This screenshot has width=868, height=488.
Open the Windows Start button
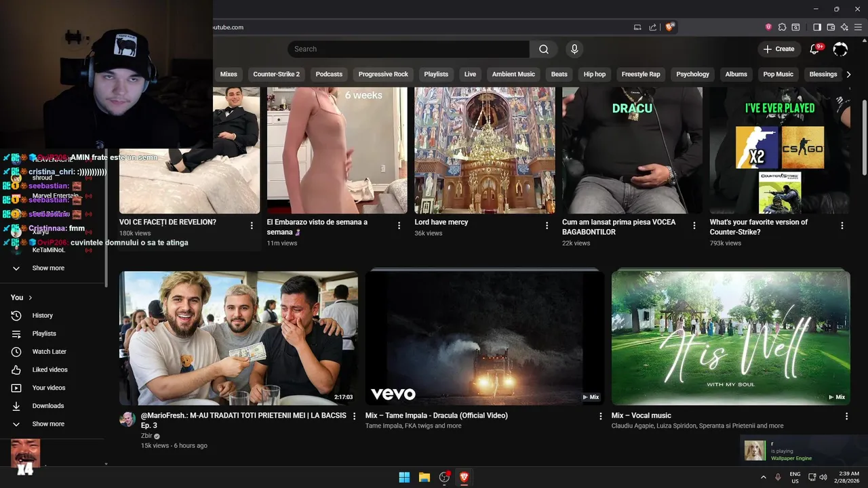click(404, 477)
